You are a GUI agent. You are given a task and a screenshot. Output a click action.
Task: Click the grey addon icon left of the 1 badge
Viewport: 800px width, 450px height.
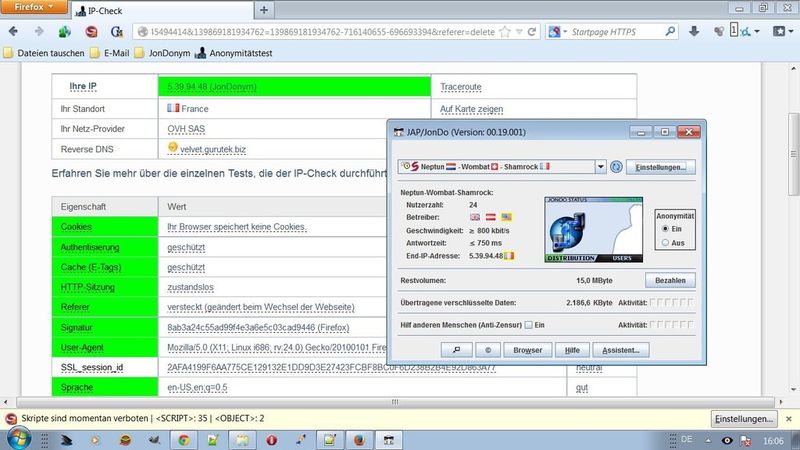click(x=719, y=32)
